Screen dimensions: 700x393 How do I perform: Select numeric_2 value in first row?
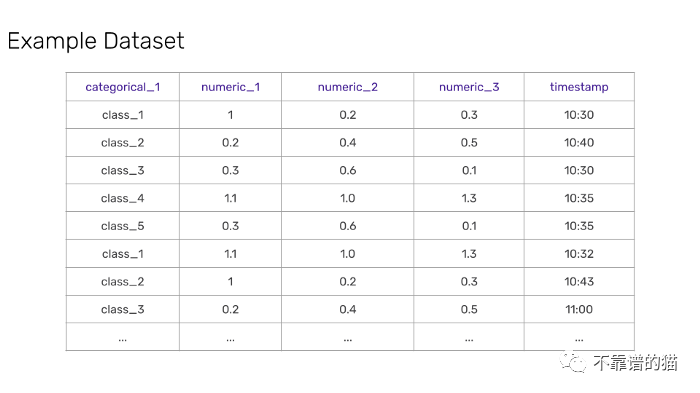pyautogui.click(x=347, y=115)
